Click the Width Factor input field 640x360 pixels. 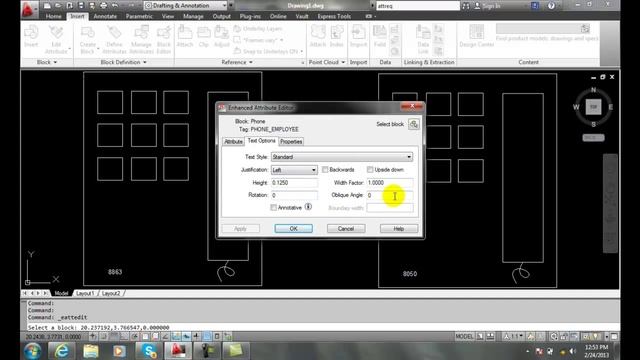(x=390, y=183)
